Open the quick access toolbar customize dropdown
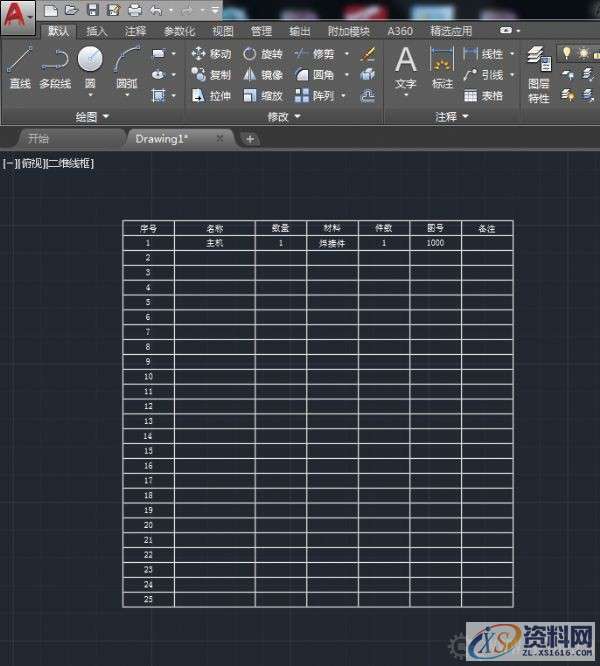This screenshot has height=666, width=600. pos(215,10)
